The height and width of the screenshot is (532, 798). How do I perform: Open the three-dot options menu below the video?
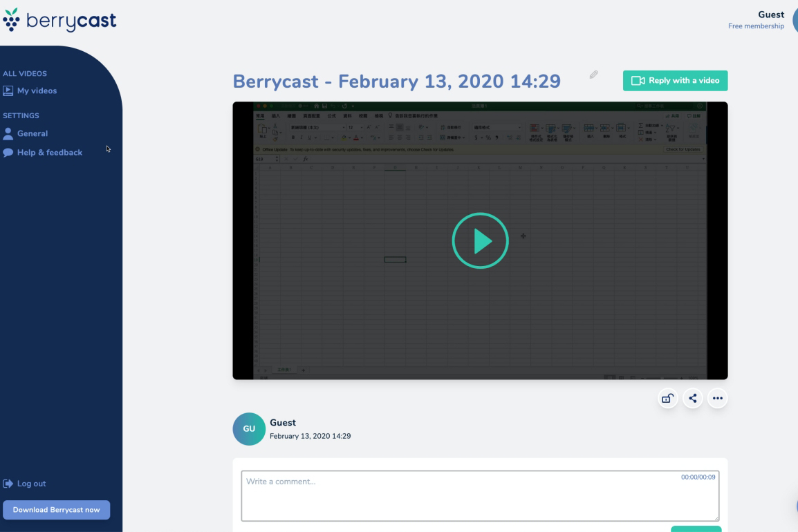(718, 398)
